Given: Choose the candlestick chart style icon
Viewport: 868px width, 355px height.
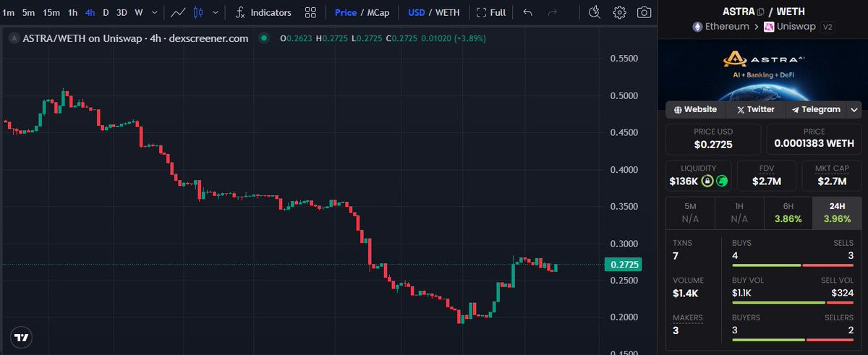Looking at the screenshot, I should coord(199,12).
